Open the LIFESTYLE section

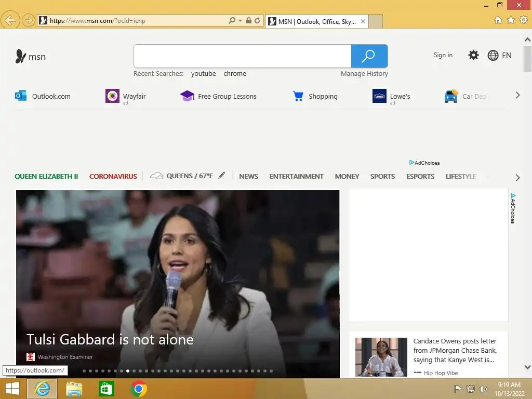[x=461, y=177]
